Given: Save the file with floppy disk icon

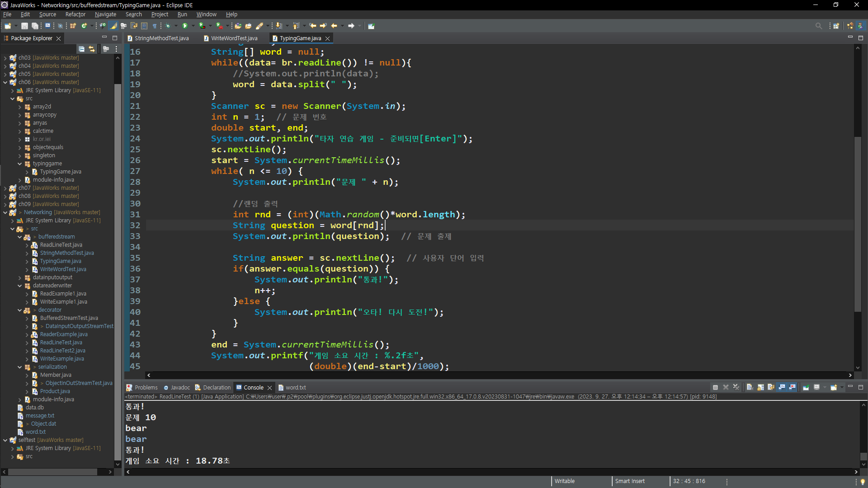Looking at the screenshot, I should [25, 26].
